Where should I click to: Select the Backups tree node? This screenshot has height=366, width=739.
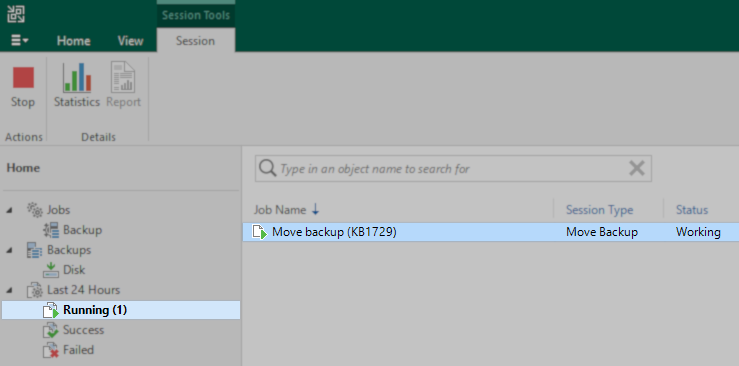click(x=69, y=250)
